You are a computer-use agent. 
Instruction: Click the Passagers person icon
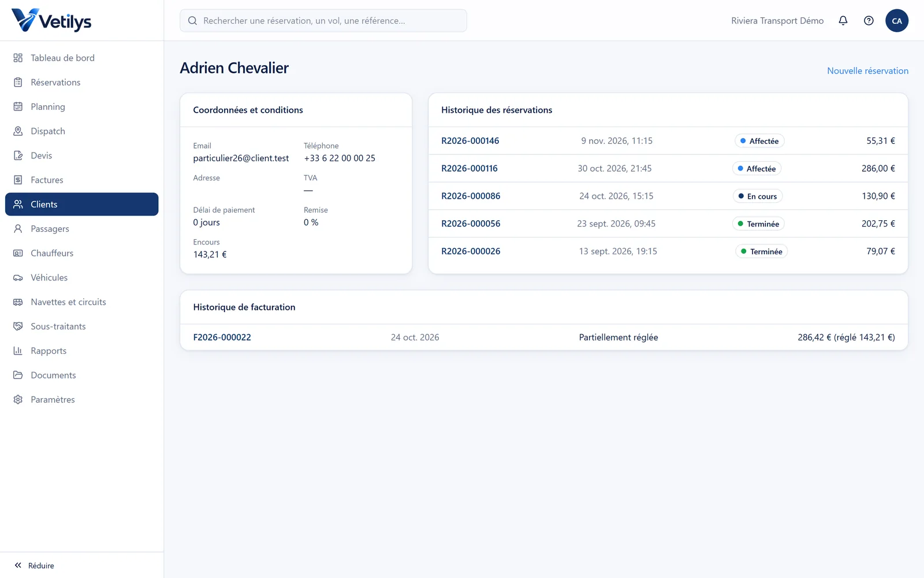click(x=18, y=229)
